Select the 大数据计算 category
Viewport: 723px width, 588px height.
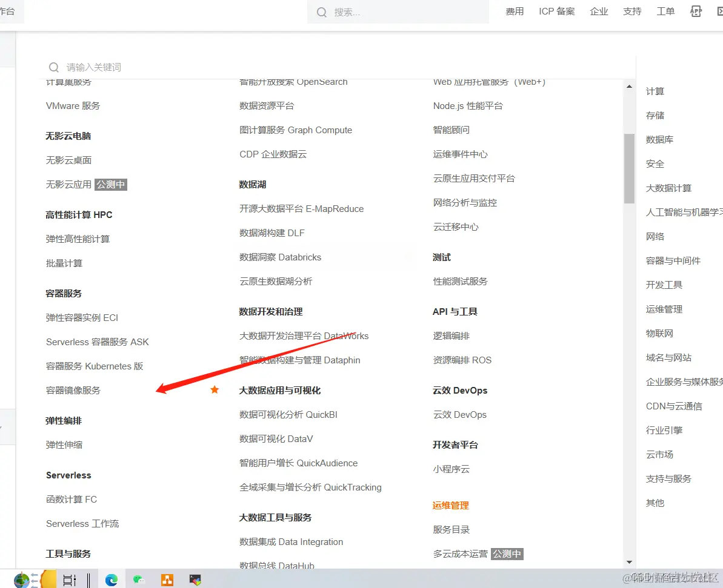pyautogui.click(x=669, y=188)
